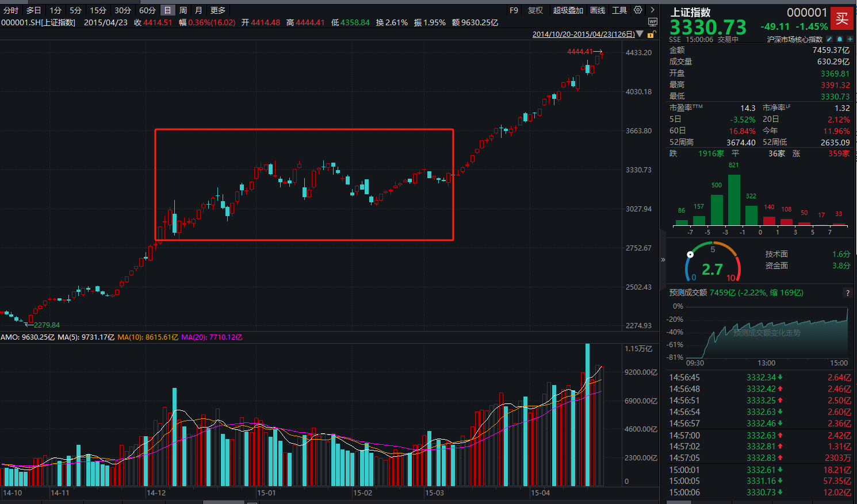The width and height of the screenshot is (857, 504).
Task: Open the date range dropdown triangle
Action: (640, 34)
